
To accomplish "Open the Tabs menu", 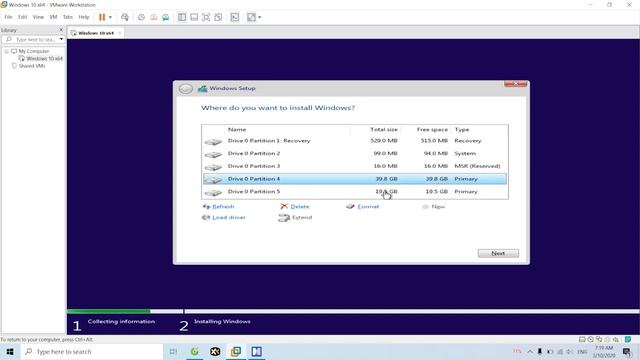I will [68, 17].
